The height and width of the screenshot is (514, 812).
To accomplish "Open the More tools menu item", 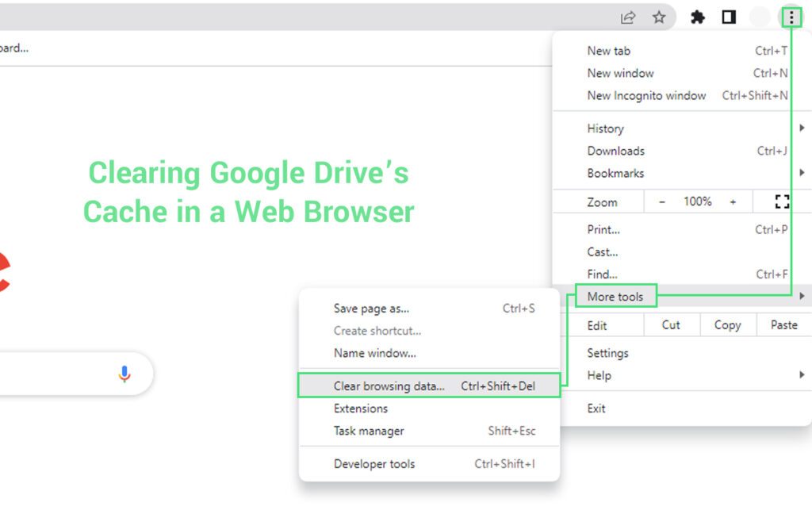I will click(x=682, y=296).
